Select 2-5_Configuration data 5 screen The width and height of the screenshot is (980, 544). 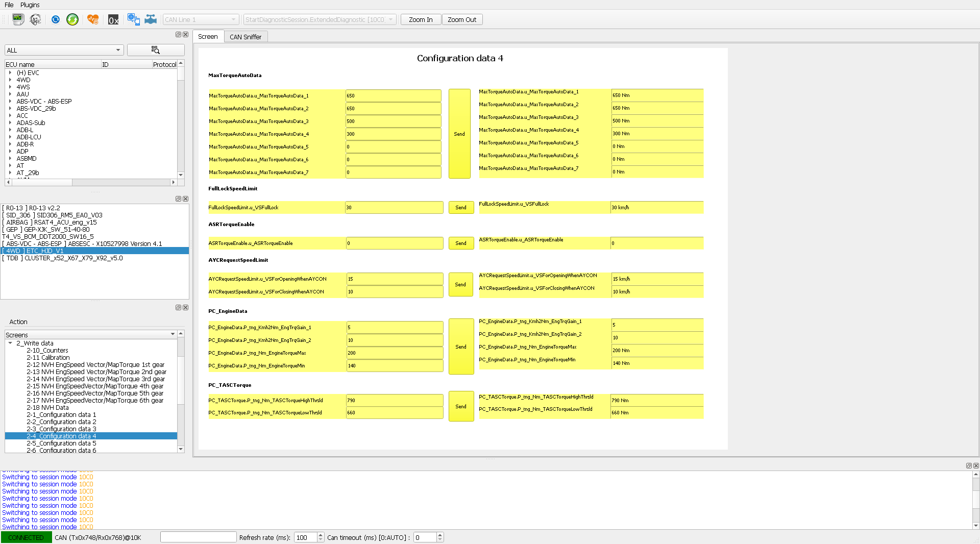click(61, 443)
